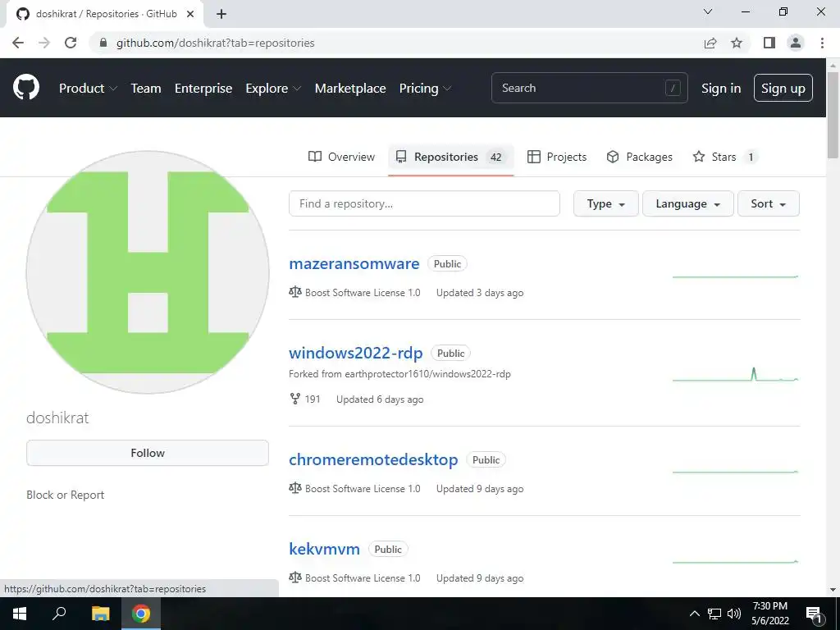Open the Team page
The height and width of the screenshot is (630, 840).
click(x=146, y=88)
